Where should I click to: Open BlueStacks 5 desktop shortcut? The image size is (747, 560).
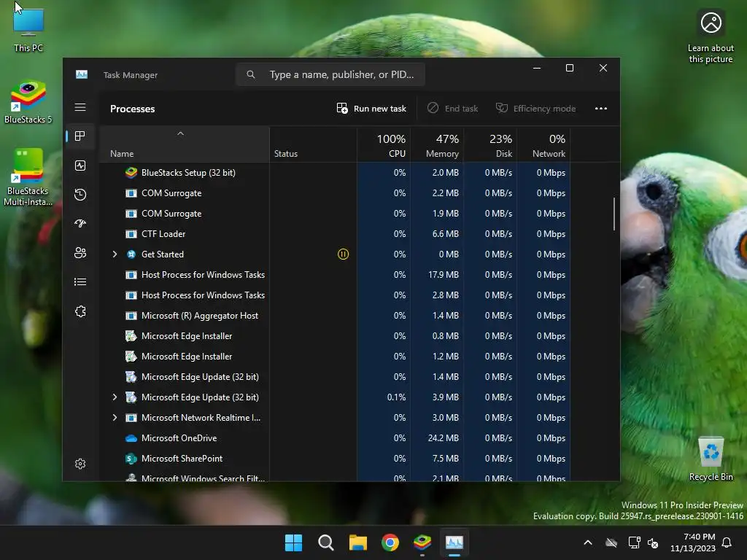click(28, 102)
